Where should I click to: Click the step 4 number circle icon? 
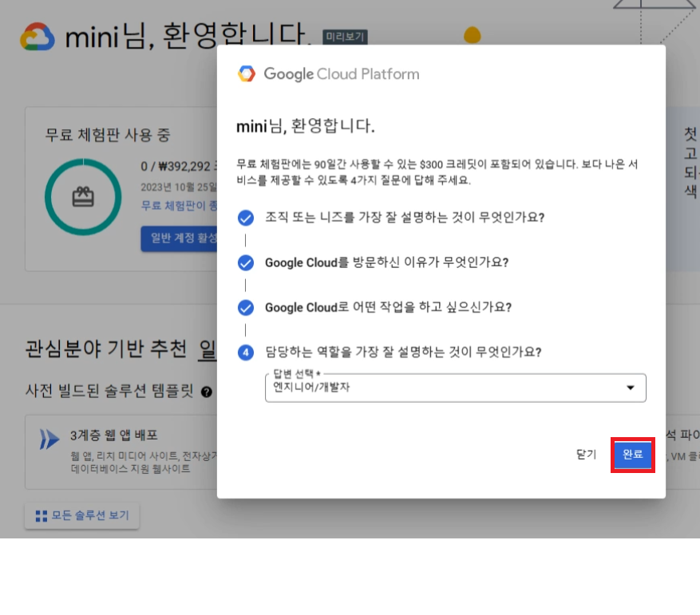(x=246, y=353)
